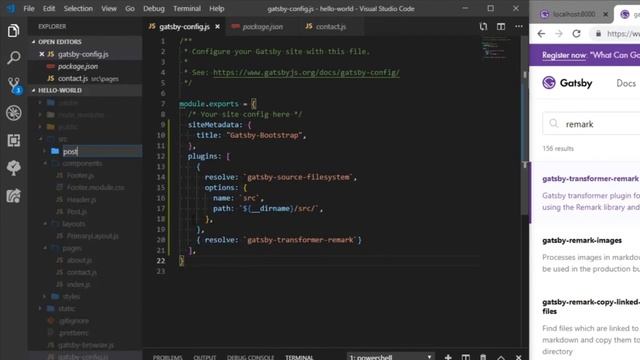Viewport: 640px width, 360px height.
Task: Close the localhost:8000 browser tab
Action: pos(606,14)
